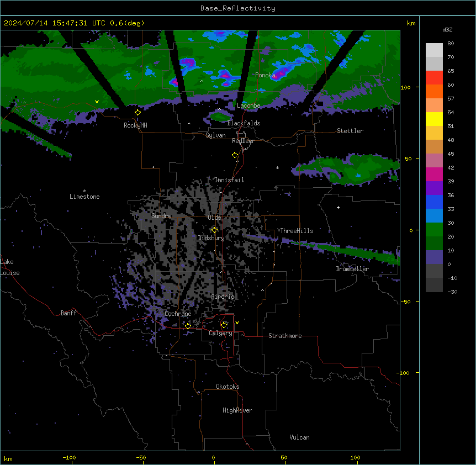The height and width of the screenshot is (465, 476).
Task: Click the Okotoks label
Action: tap(228, 387)
